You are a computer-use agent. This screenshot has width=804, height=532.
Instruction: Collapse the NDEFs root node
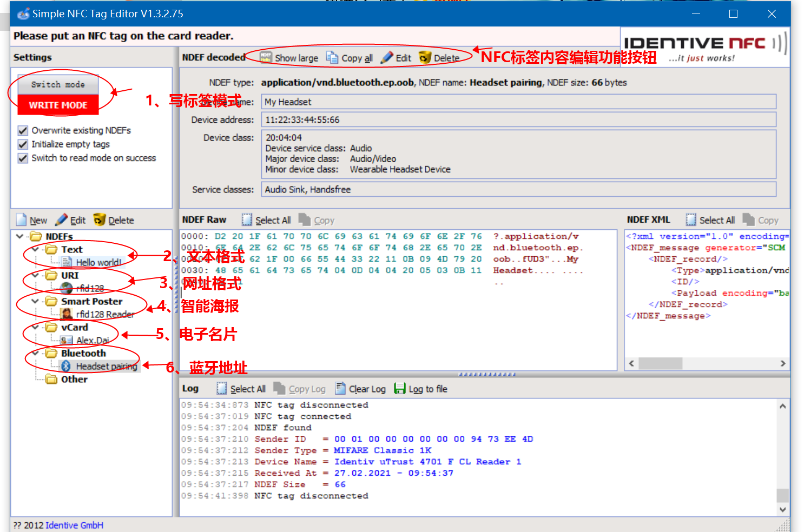click(x=20, y=236)
